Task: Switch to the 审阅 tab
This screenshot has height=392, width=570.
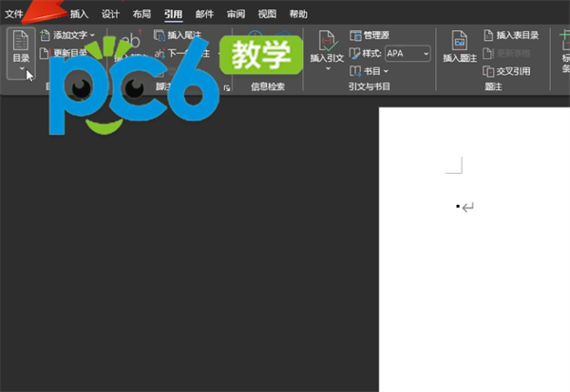Action: pyautogui.click(x=236, y=14)
